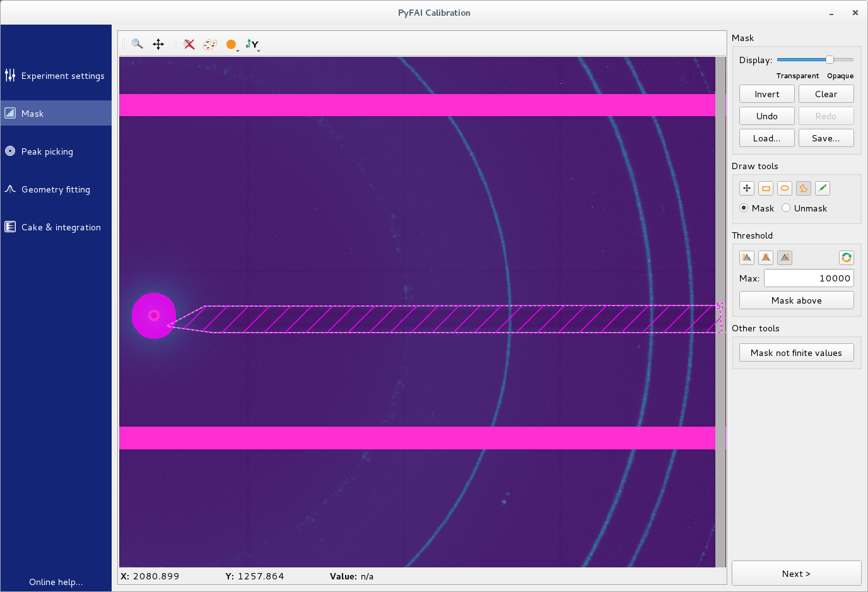Image resolution: width=868 pixels, height=592 pixels.
Task: Activate the zoom magnifier tool
Action: [x=137, y=44]
